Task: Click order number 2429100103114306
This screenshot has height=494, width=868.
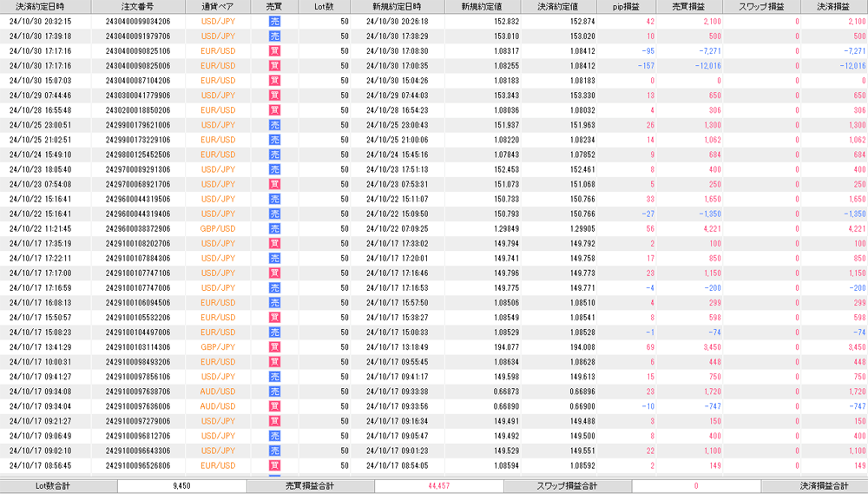Action: (x=138, y=347)
